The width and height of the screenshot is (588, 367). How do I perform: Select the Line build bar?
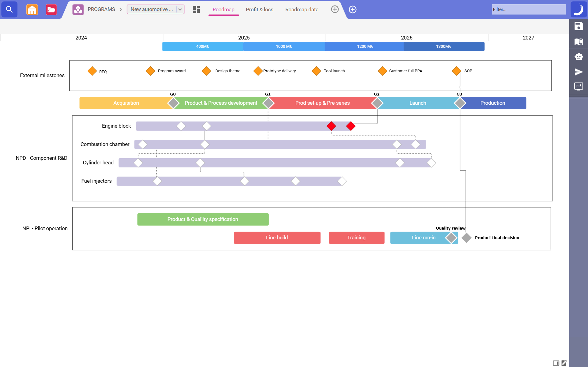277,238
